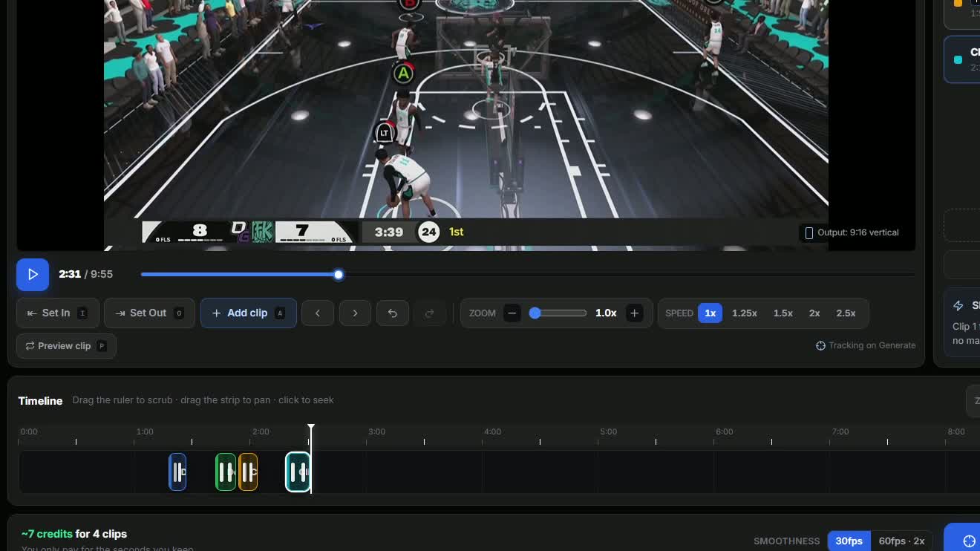Click the Set In button
Image resolution: width=980 pixels, height=551 pixels.
pyautogui.click(x=59, y=313)
